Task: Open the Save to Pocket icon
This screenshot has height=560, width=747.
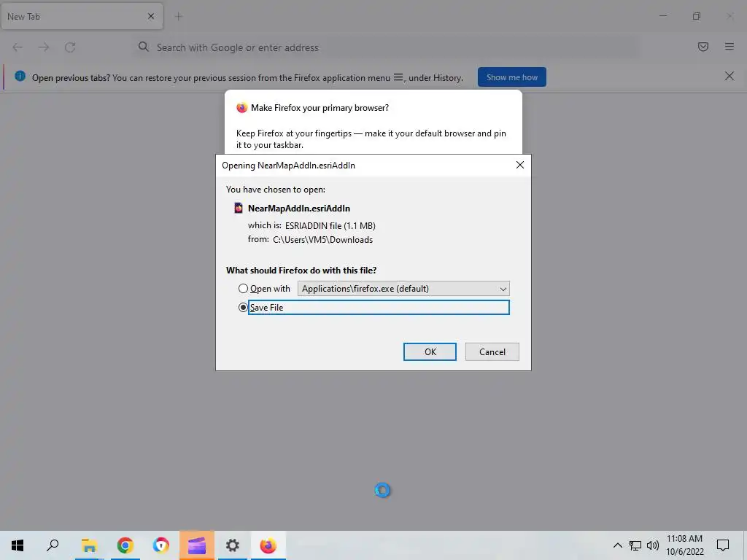Action: click(x=703, y=47)
